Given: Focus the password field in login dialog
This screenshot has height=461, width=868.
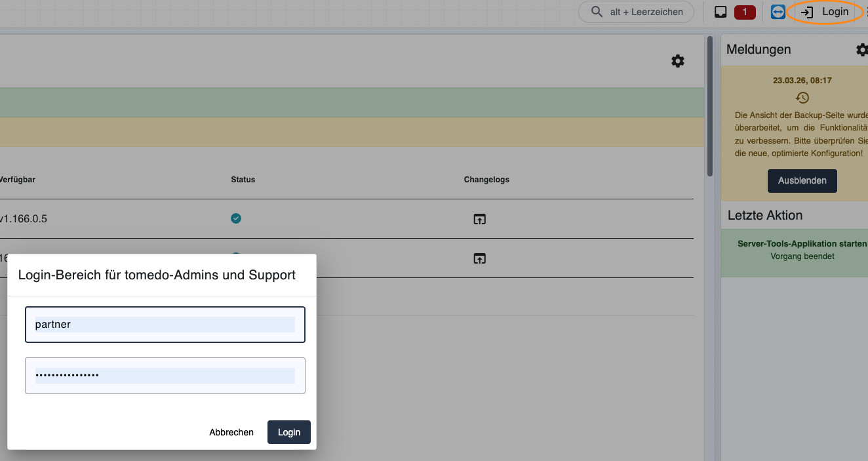Looking at the screenshot, I should 165,376.
